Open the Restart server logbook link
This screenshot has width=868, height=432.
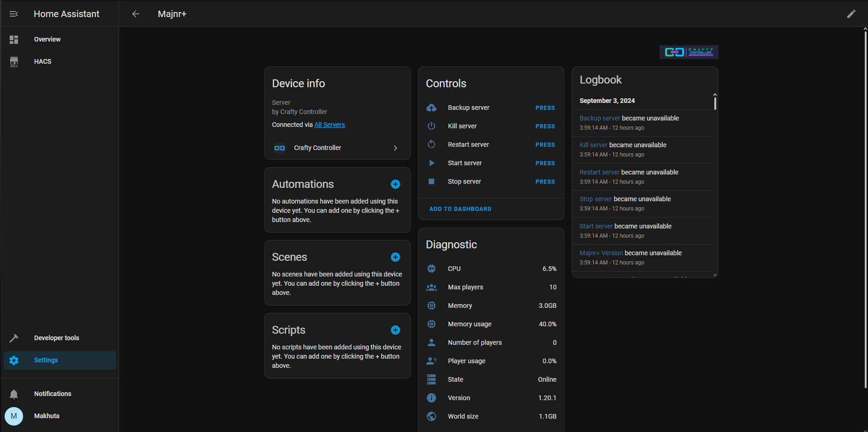(x=599, y=173)
